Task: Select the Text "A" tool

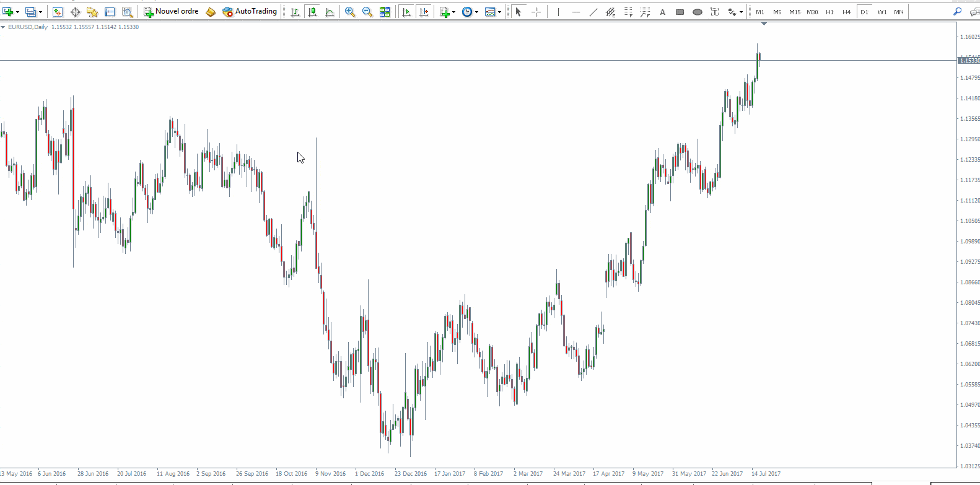Action: point(662,12)
